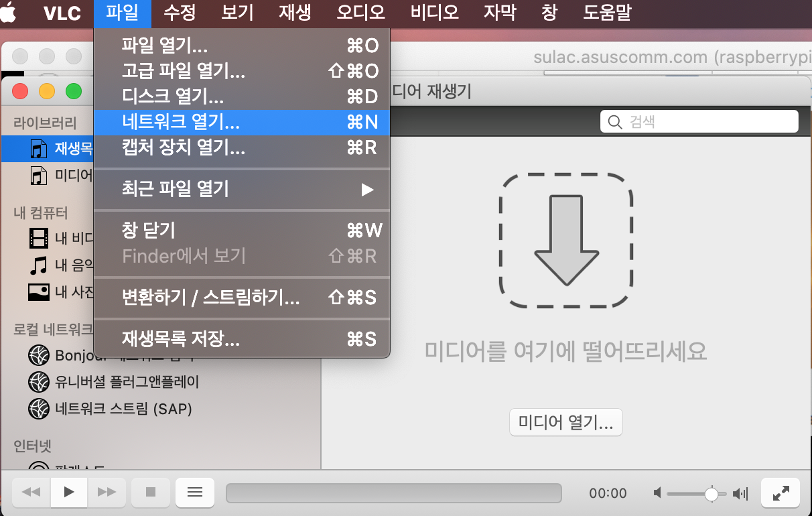
Task: Open the 창 menu
Action: pos(549,13)
